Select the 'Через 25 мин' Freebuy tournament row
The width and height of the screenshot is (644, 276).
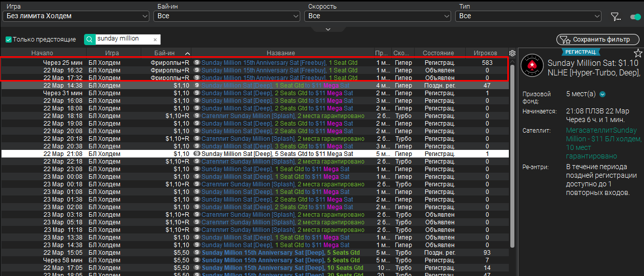[x=255, y=63]
